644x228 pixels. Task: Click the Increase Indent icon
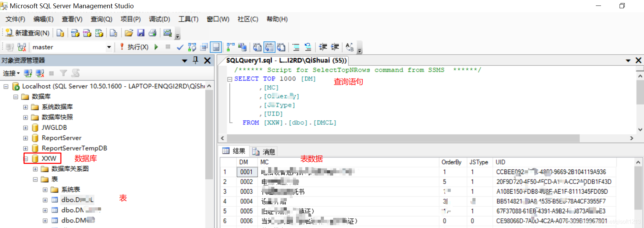click(335, 47)
